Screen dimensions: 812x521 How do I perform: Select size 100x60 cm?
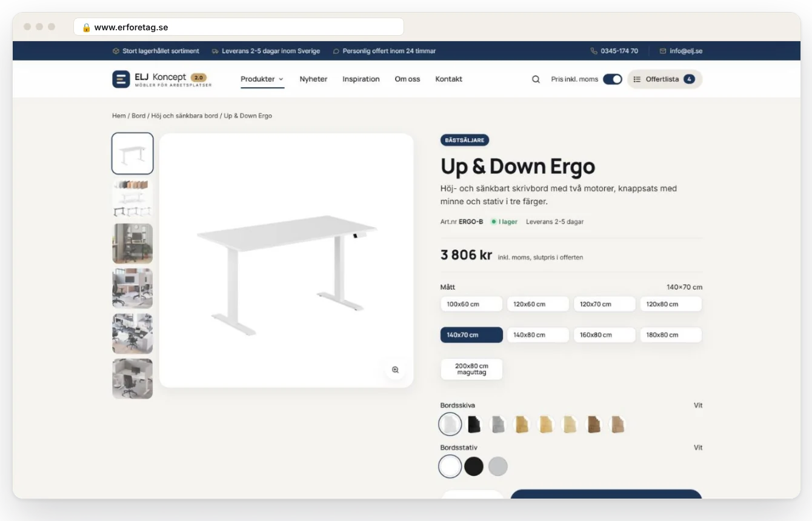471,304
